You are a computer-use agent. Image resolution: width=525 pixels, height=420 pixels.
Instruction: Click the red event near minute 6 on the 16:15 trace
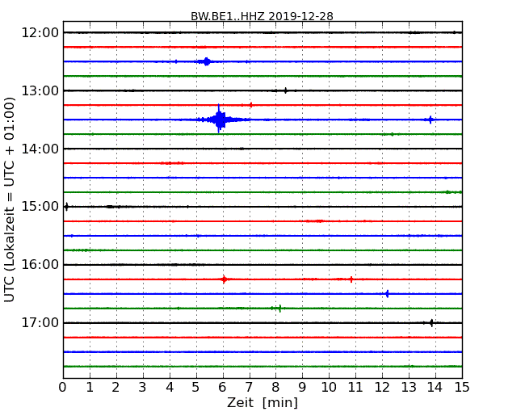click(x=224, y=279)
